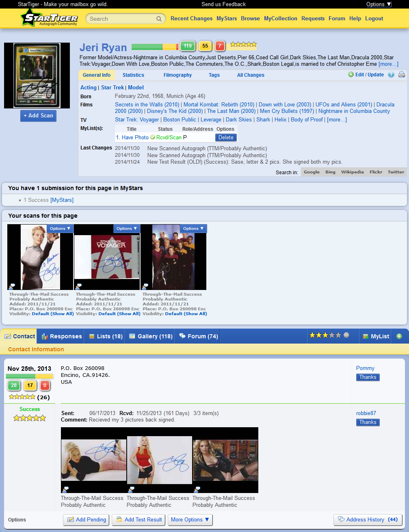409x532 pixels.
Task: Expand the TV list with more link
Action: (x=337, y=120)
